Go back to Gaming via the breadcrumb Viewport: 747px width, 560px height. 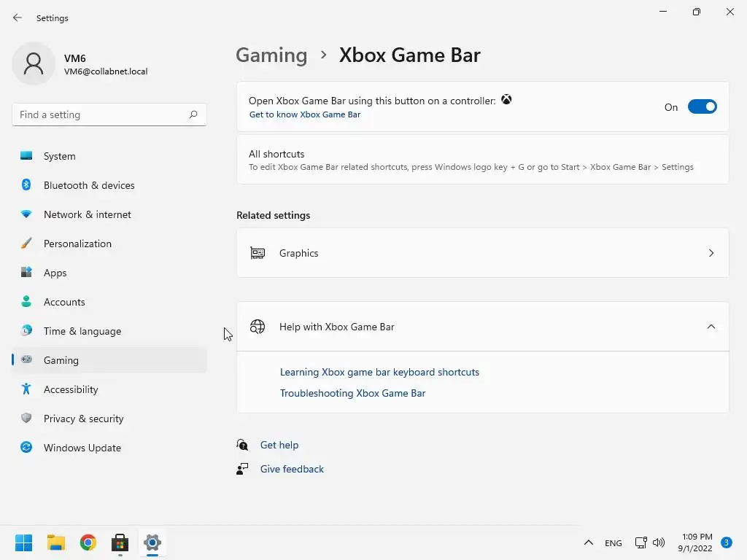[x=271, y=55]
